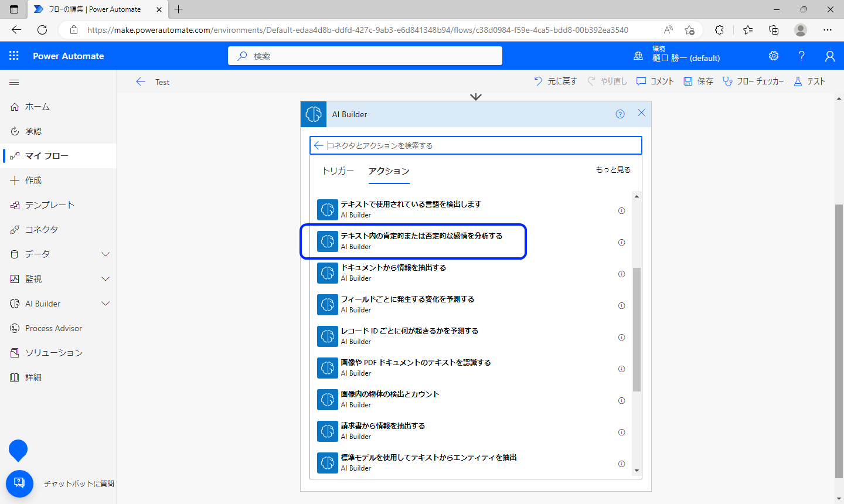Screen dimensions: 844x504
Task: Select フィールドごとに発生する変化を予測する action
Action: [471, 304]
